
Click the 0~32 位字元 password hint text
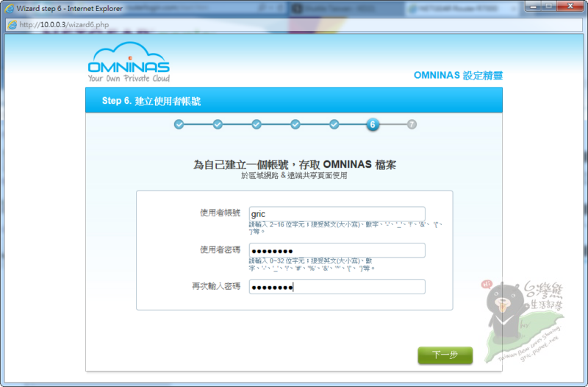[312, 264]
